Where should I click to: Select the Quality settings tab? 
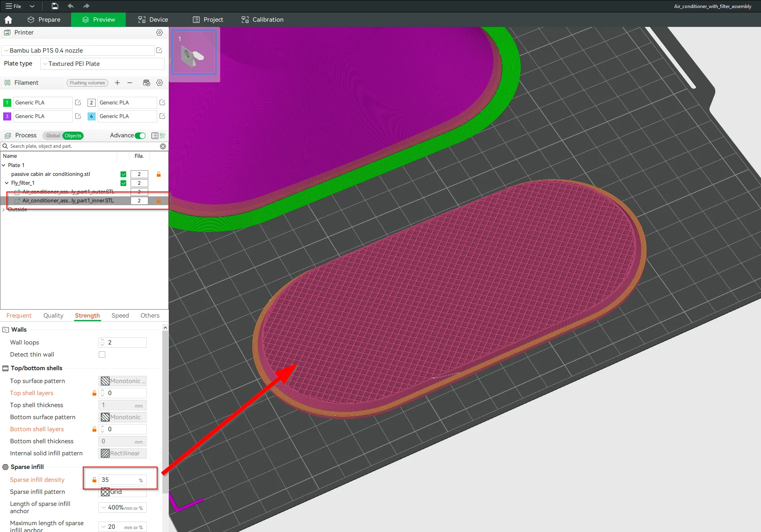click(x=53, y=316)
